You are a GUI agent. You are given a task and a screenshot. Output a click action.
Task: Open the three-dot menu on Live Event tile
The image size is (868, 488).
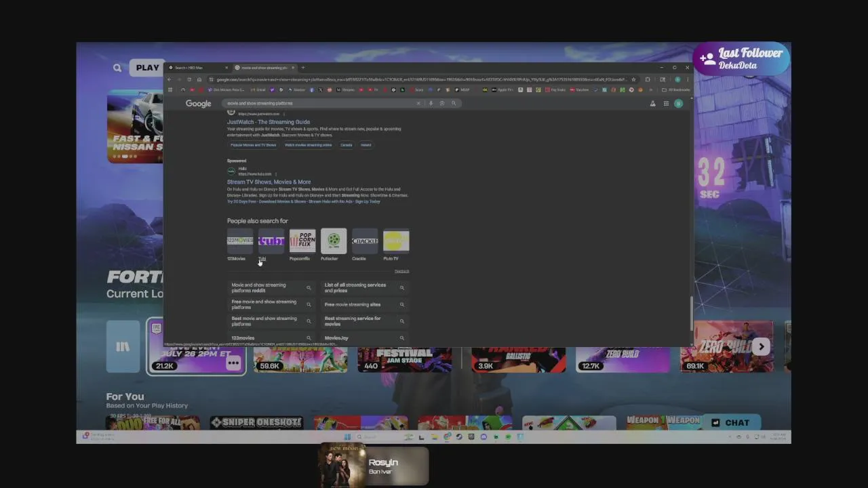[x=233, y=363]
